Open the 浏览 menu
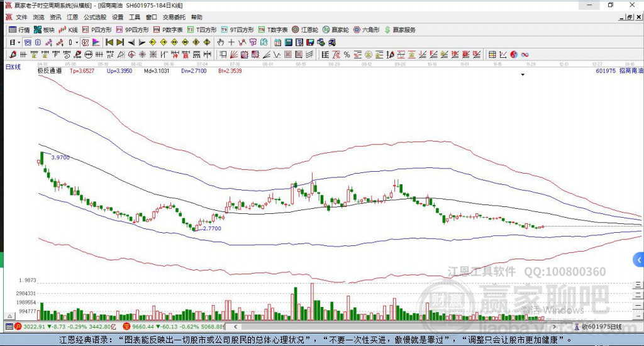This screenshot has width=644, height=346. click(38, 17)
